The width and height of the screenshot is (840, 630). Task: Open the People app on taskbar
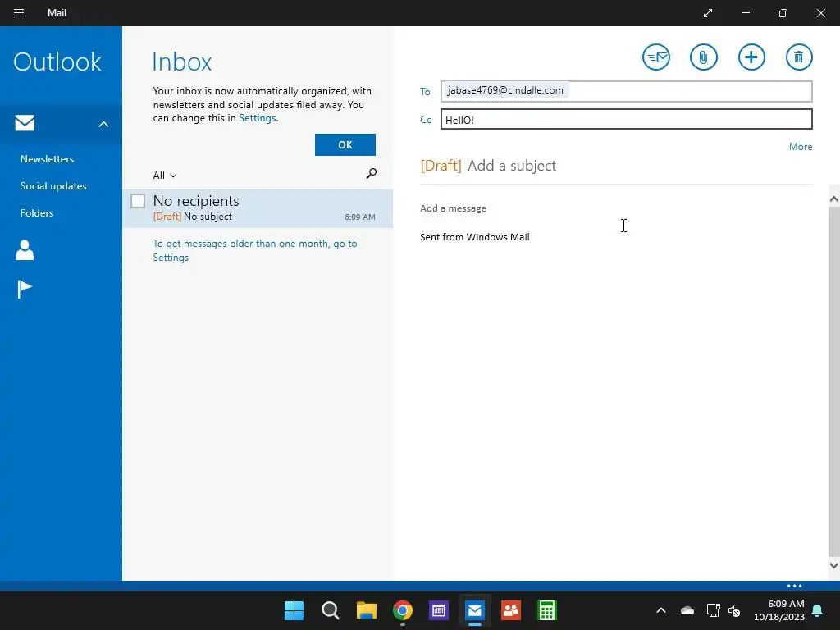point(510,610)
